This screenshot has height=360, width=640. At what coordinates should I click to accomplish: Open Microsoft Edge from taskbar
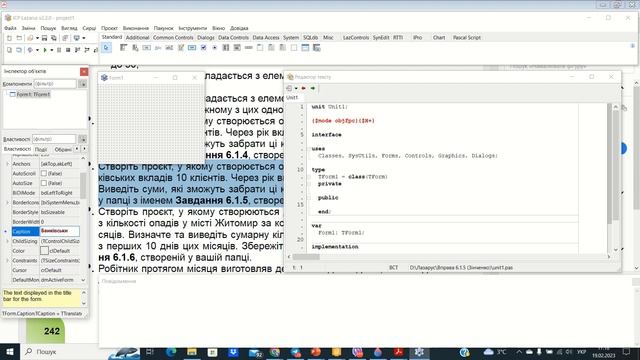tap(171, 351)
